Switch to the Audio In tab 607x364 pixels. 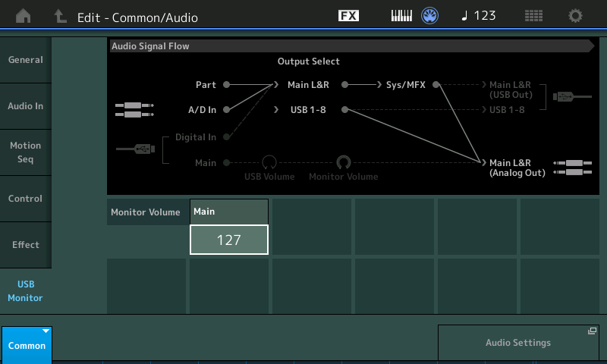(x=26, y=106)
